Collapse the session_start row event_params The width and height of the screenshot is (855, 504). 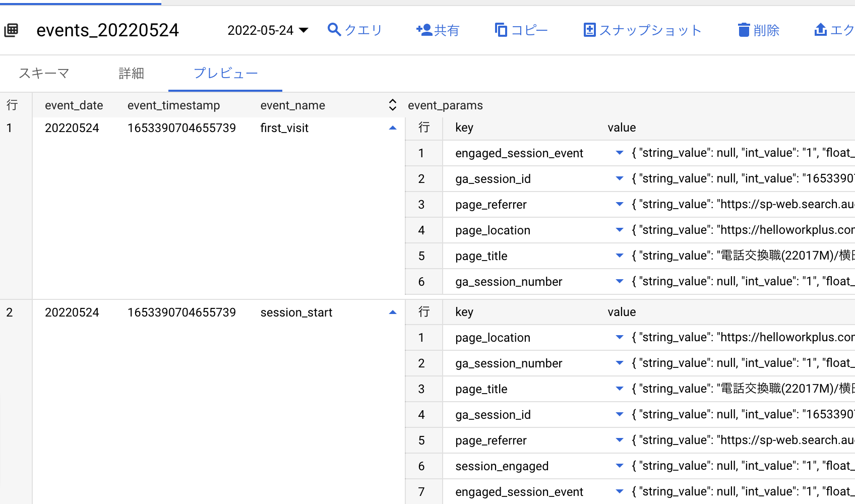393,312
